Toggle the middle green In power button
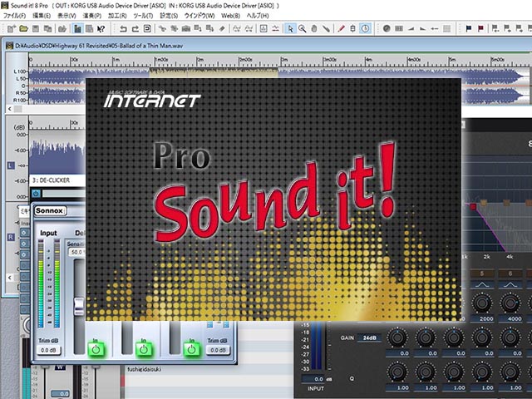The image size is (532, 399). click(x=143, y=347)
